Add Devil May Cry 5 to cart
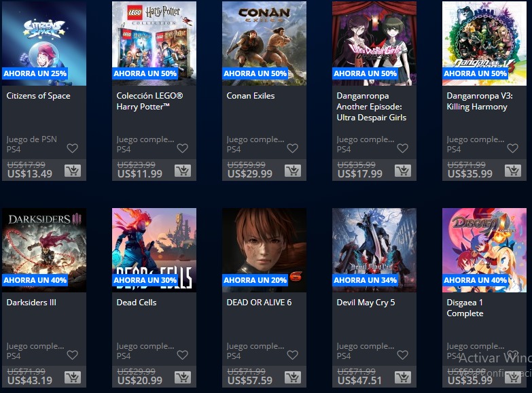This screenshot has width=532, height=393. tap(403, 377)
